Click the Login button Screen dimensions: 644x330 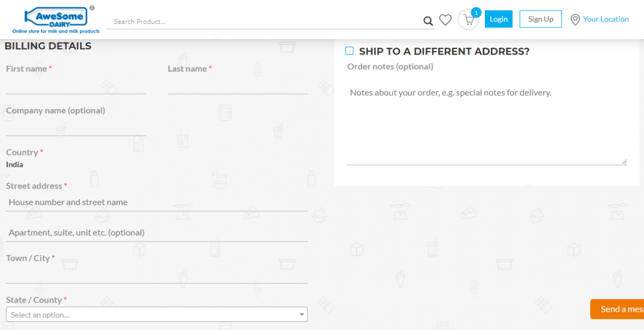click(498, 19)
